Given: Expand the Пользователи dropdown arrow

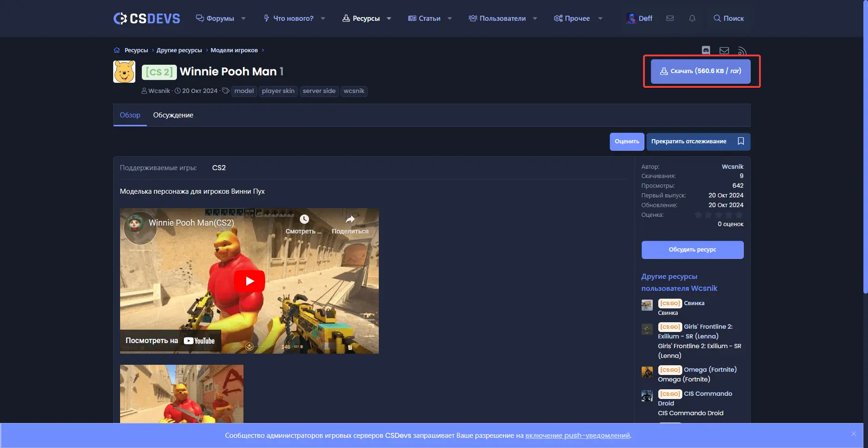Looking at the screenshot, I should tap(535, 18).
